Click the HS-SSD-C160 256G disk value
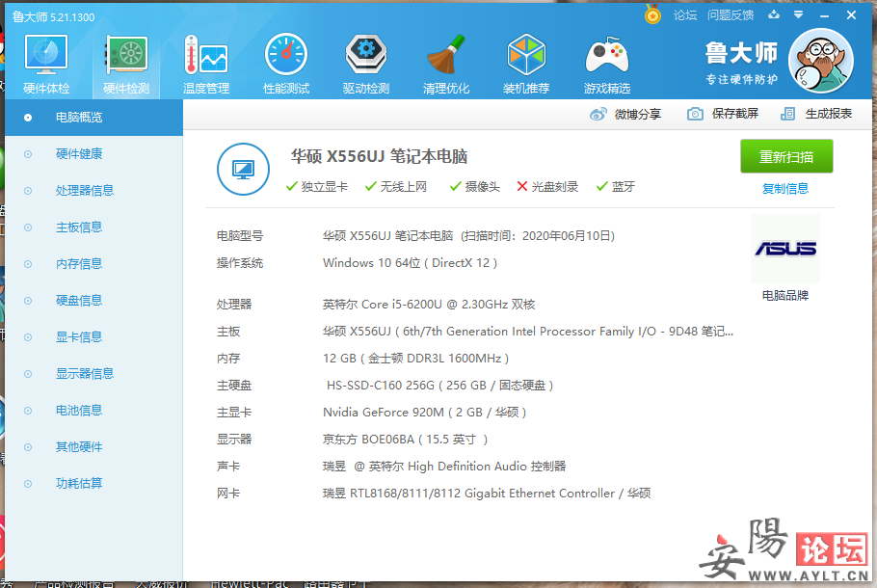 click(x=440, y=386)
